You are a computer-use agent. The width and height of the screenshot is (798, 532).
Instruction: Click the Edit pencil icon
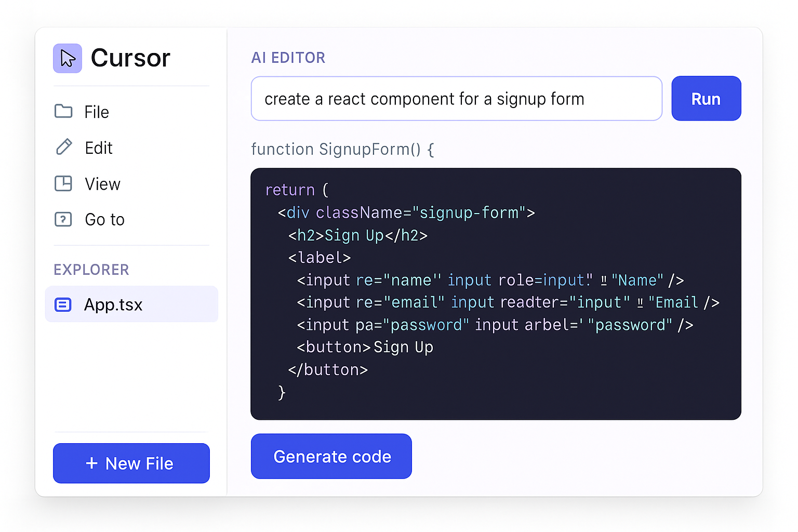pos(63,147)
